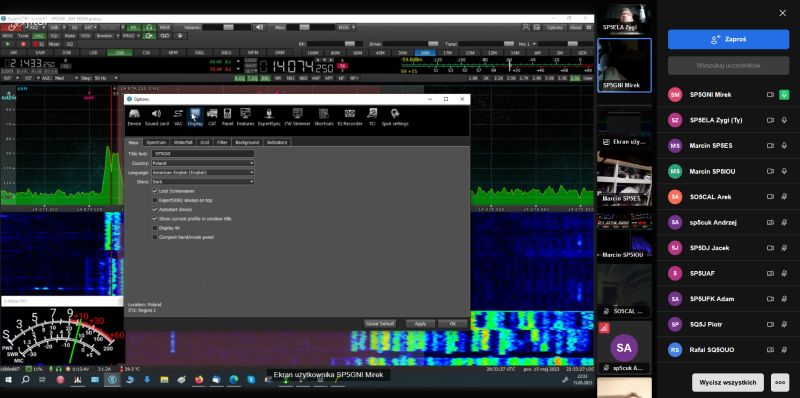Toggle Autostart device checkbox
800x398 pixels.
155,209
